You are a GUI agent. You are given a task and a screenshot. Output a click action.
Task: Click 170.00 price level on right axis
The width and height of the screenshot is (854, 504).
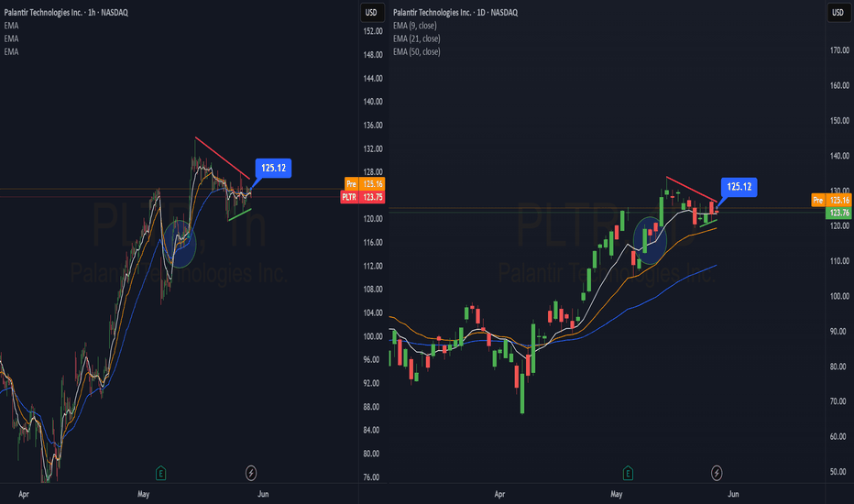click(839, 50)
